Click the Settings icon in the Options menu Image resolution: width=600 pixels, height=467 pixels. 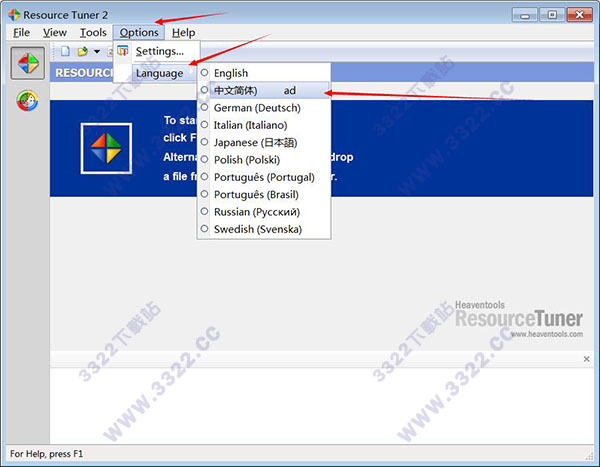click(122, 51)
